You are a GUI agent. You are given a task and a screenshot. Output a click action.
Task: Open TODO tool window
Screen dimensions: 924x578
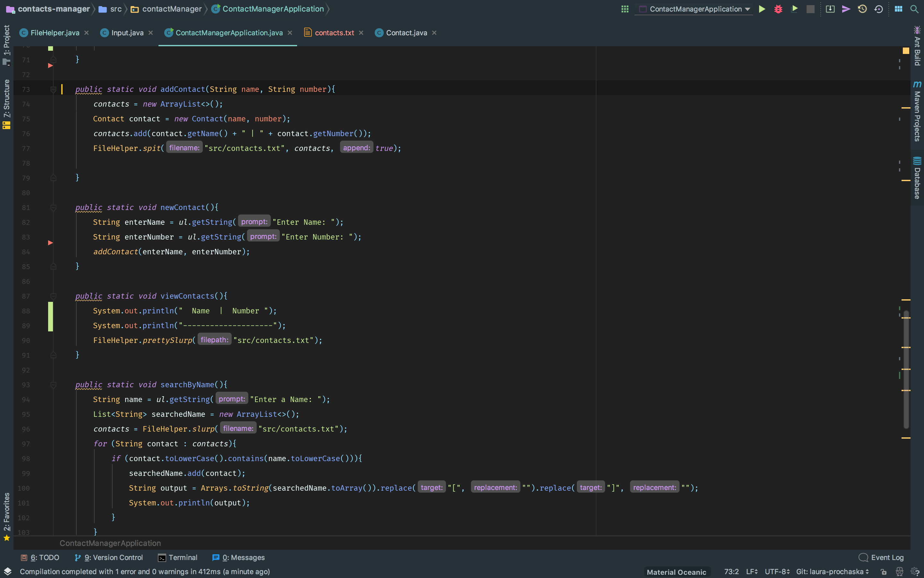pyautogui.click(x=40, y=557)
